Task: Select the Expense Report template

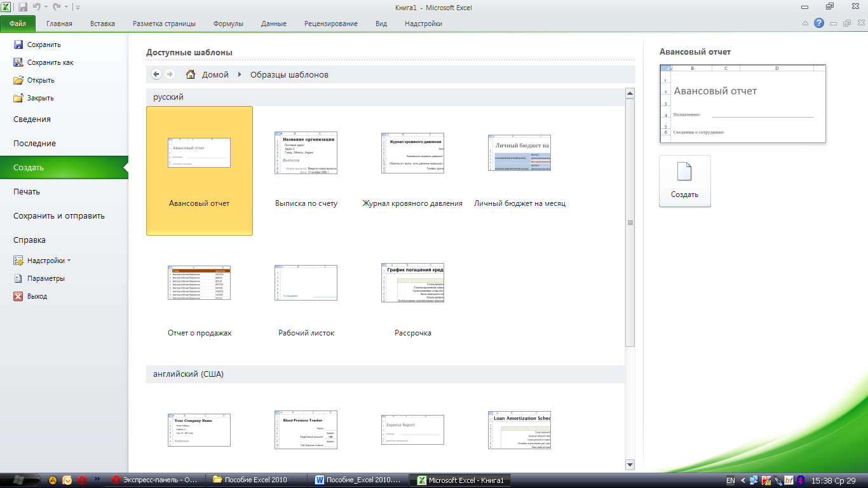Action: tap(412, 430)
